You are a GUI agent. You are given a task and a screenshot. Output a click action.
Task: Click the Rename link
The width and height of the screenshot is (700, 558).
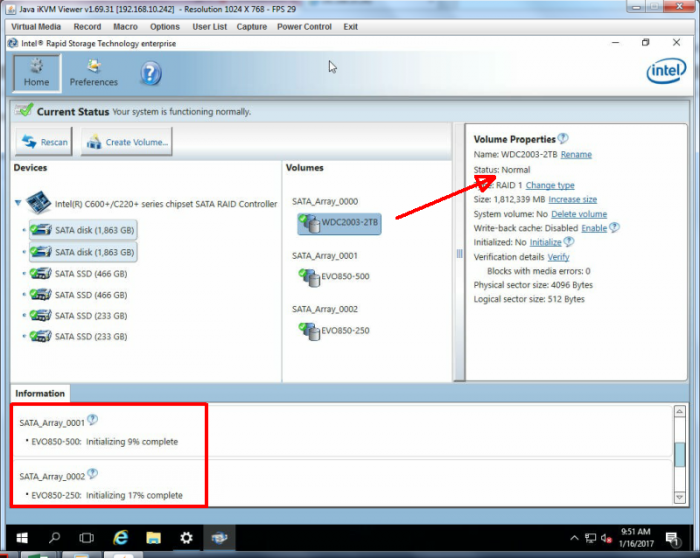(576, 154)
